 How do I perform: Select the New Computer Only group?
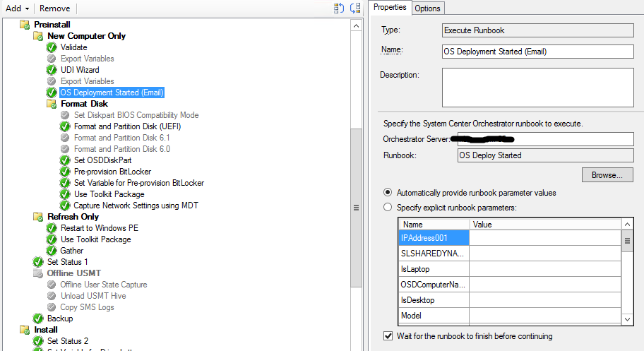[86, 36]
